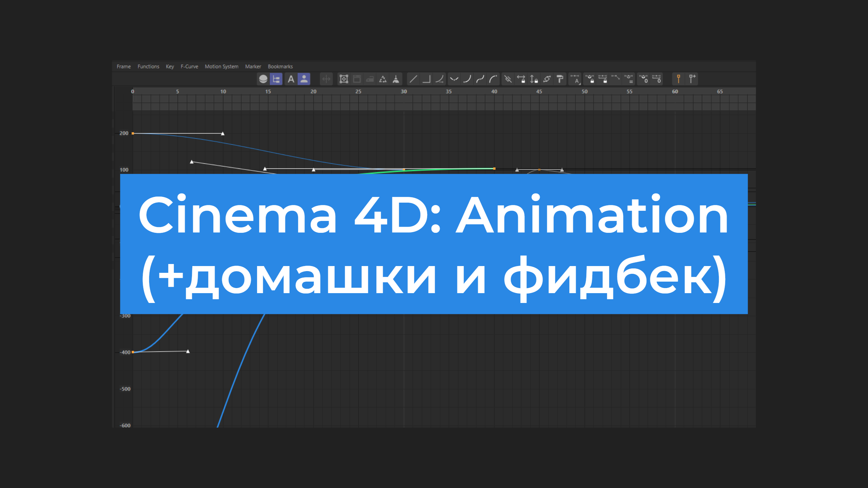This screenshot has height=488, width=868.
Task: Set Step interpolation icon
Action: click(426, 79)
